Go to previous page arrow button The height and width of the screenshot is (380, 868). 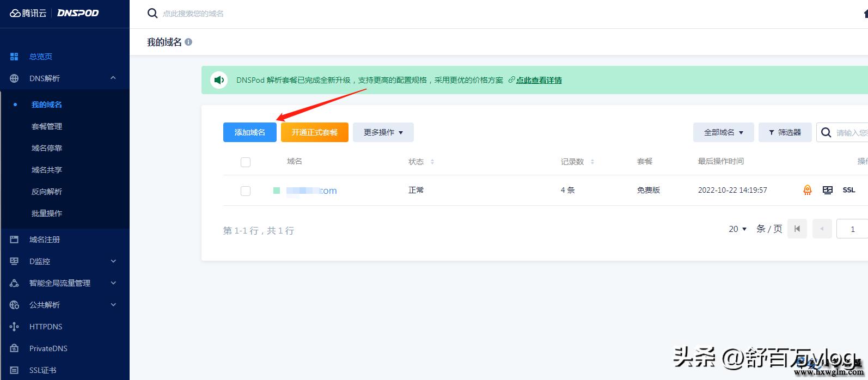tap(822, 229)
